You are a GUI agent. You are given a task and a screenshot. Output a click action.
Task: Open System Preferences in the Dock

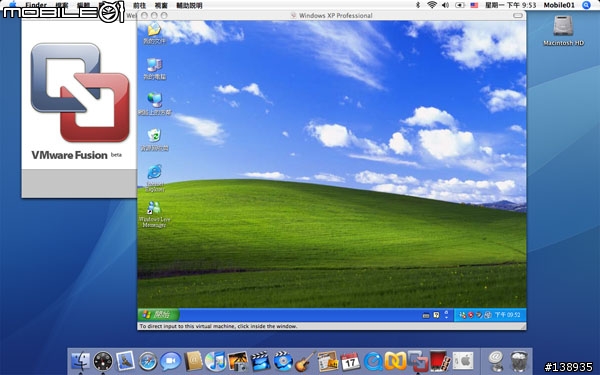pos(463,361)
